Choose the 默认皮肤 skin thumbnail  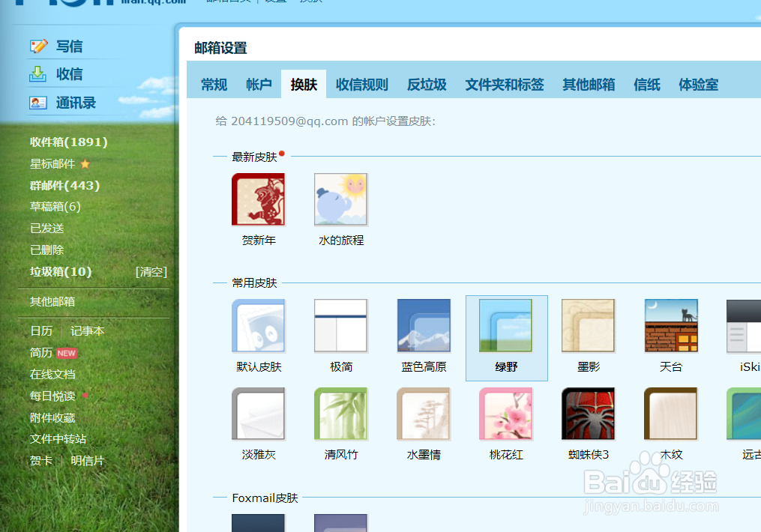click(x=258, y=325)
